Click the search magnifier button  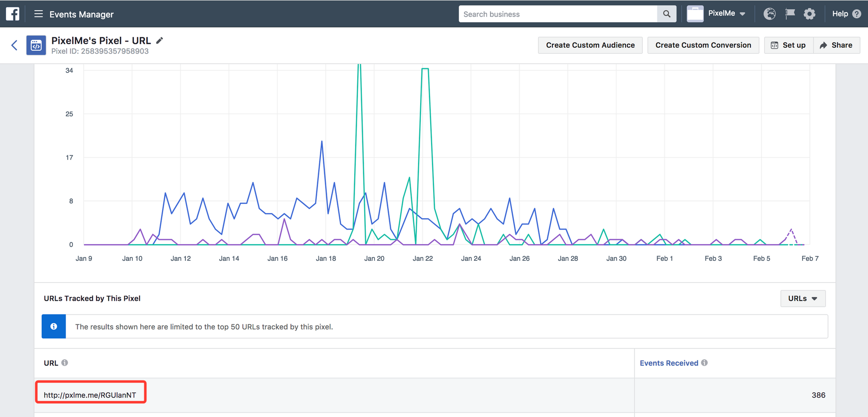667,14
